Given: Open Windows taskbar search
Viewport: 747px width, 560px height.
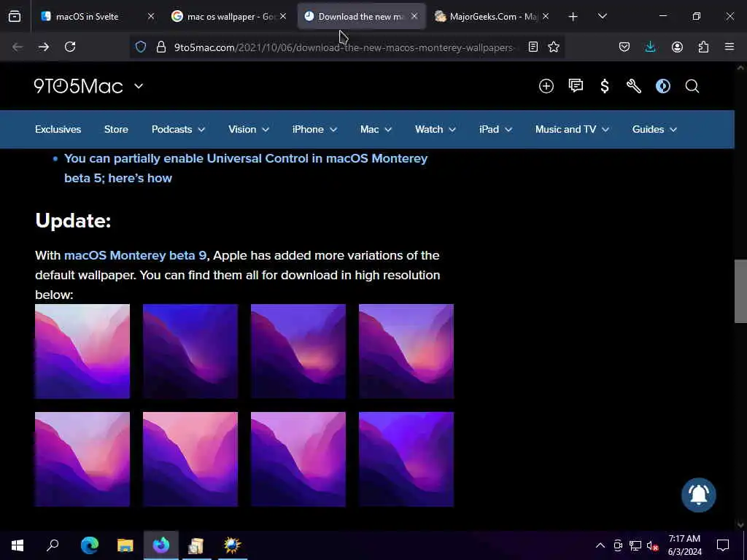Looking at the screenshot, I should [53, 545].
